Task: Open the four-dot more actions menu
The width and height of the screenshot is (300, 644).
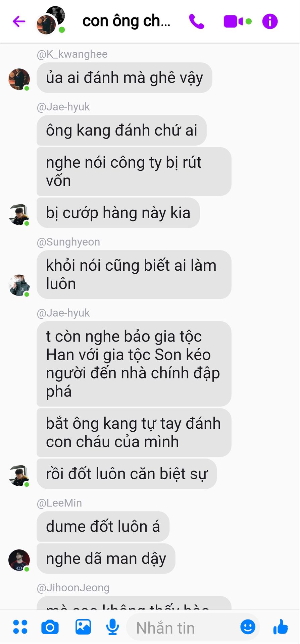Action: tap(20, 627)
